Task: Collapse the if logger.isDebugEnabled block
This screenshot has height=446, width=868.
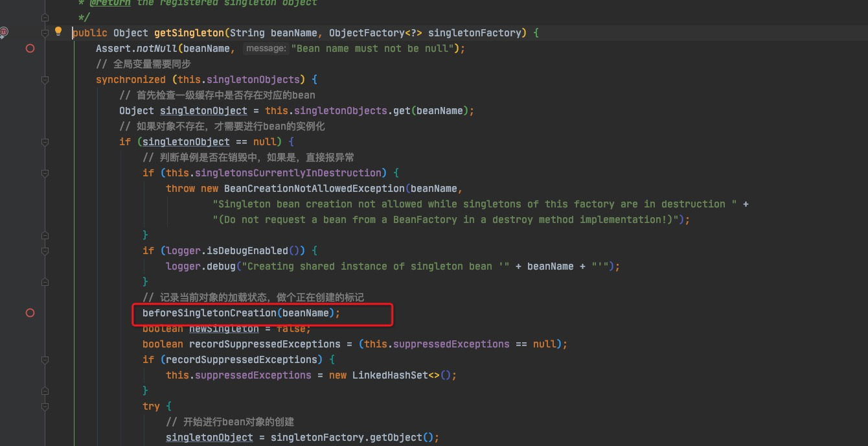Action: click(45, 251)
